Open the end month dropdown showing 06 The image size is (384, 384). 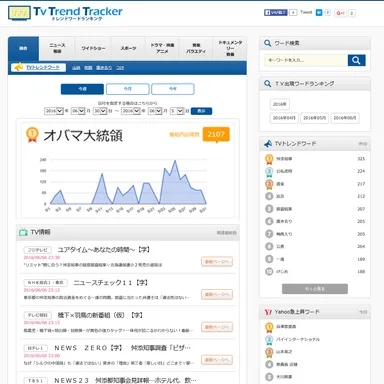155,111
